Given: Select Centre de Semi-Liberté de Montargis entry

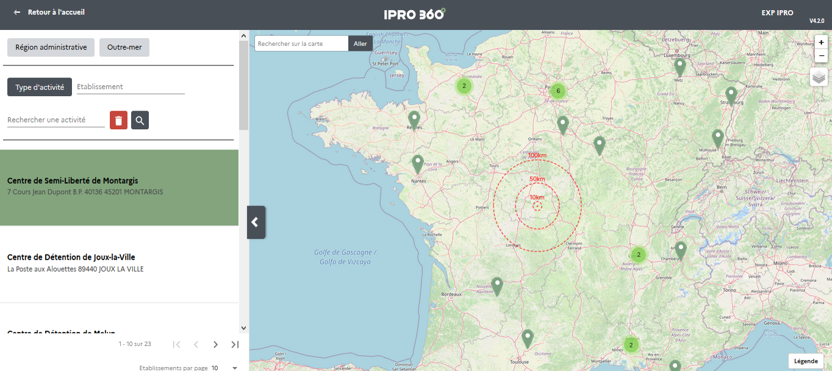Looking at the screenshot, I should [x=119, y=187].
